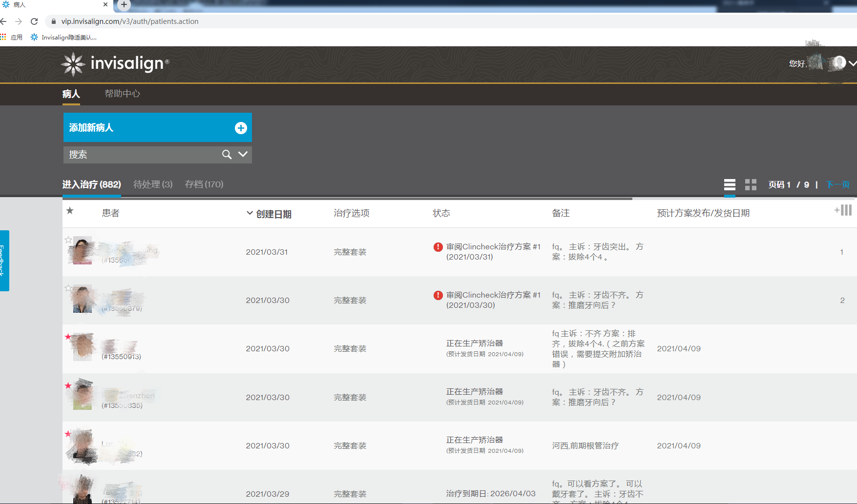The height and width of the screenshot is (504, 857).
Task: Sort by creation date column
Action: (x=273, y=214)
